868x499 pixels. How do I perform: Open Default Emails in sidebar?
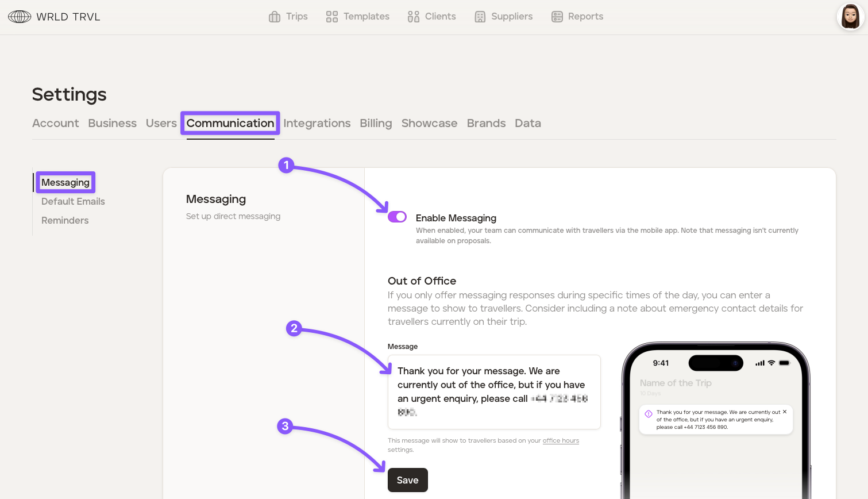[73, 201]
